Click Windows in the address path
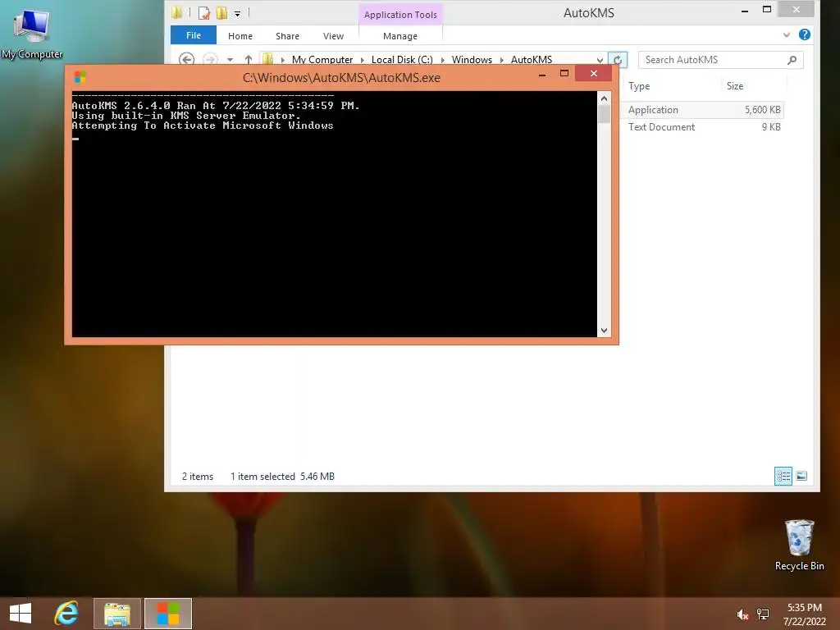840x630 pixels. (x=472, y=59)
